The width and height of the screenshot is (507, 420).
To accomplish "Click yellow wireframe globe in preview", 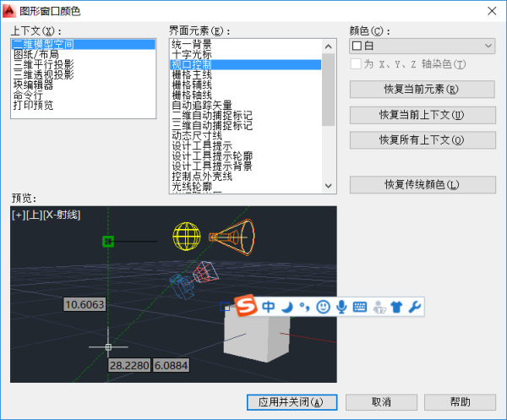I will tap(187, 237).
